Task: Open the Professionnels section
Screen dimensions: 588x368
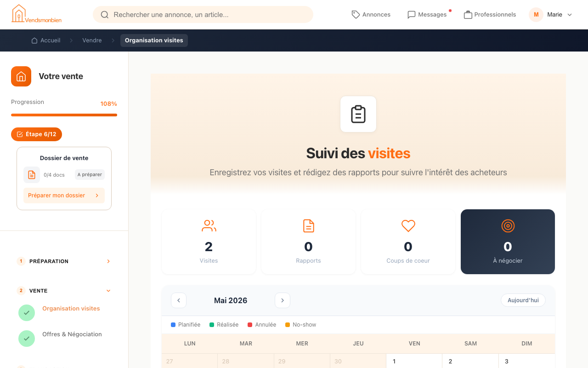Action: click(490, 15)
